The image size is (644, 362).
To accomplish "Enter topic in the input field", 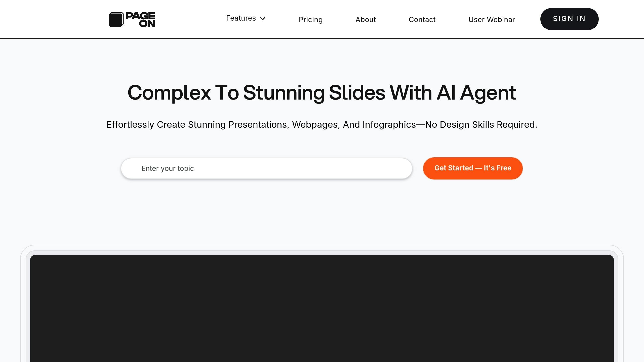I will tap(266, 168).
